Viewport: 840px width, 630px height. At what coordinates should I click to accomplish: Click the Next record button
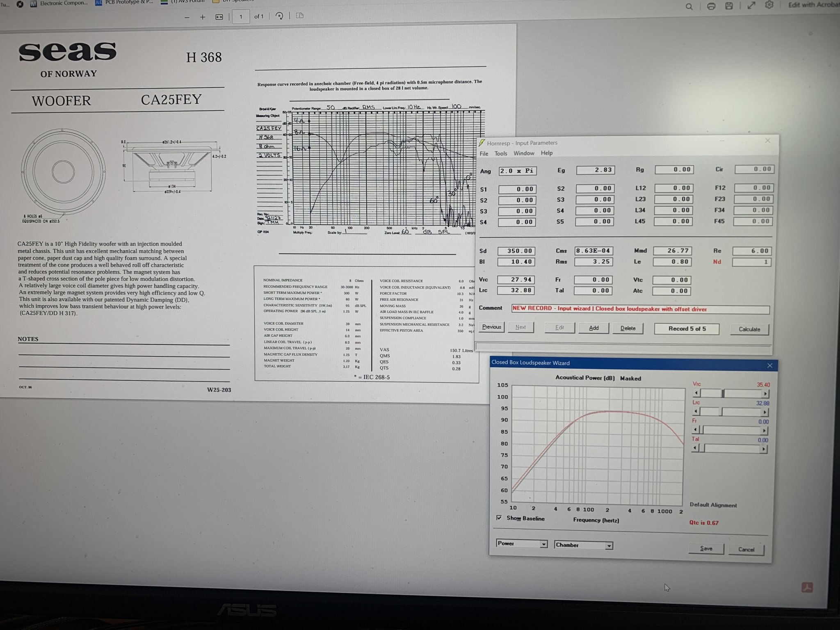(520, 327)
